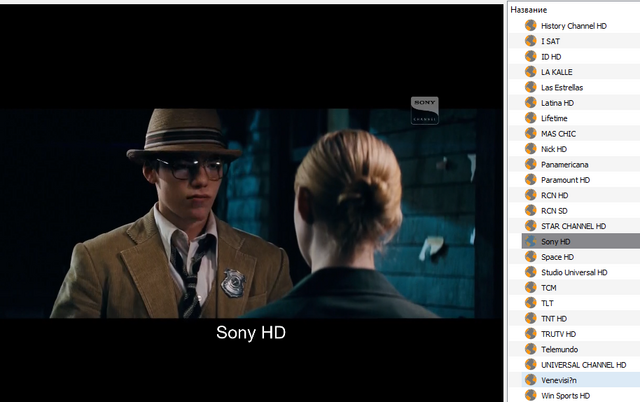Pick the Nick HD channel name
Screen dimensions: 640x402
(554, 149)
